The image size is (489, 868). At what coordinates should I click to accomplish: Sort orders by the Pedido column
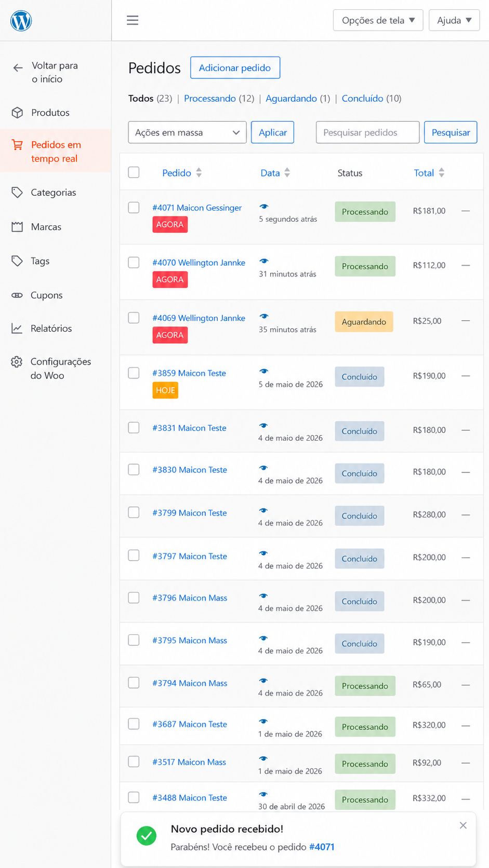pos(182,173)
